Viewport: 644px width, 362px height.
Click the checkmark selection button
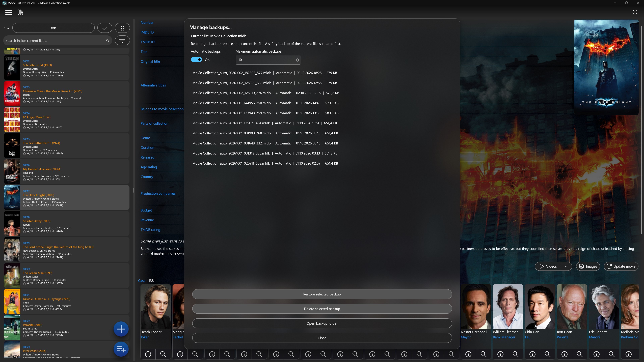(105, 28)
